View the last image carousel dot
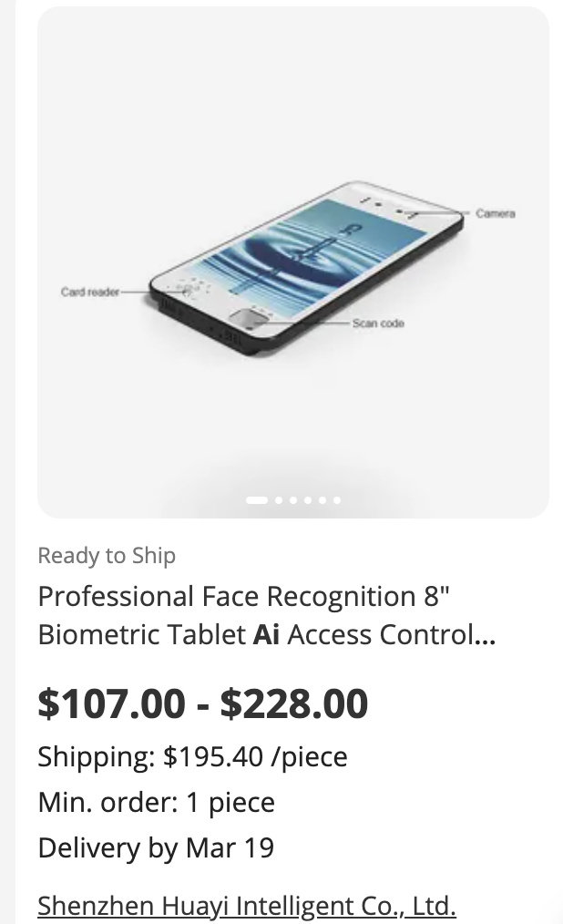Viewport: 563px width, 924px height. [337, 499]
